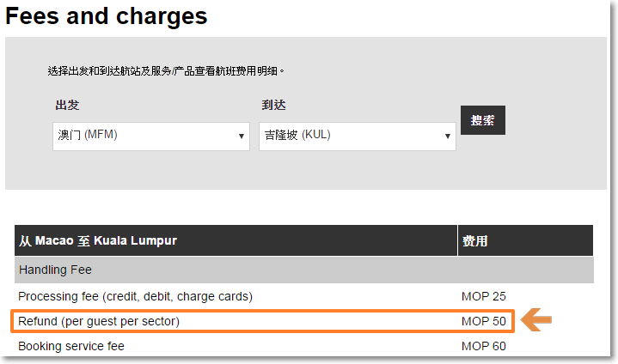The width and height of the screenshot is (618, 364).
Task: Click the 费用 column header
Action: tap(525, 240)
